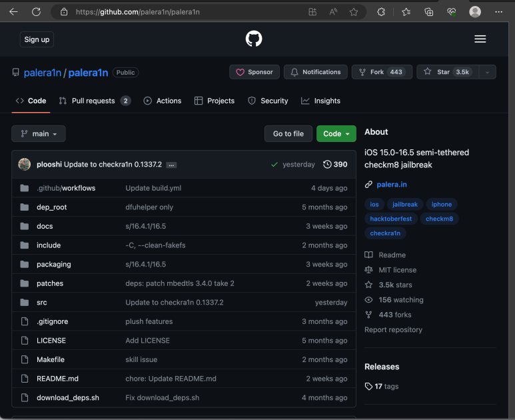The height and width of the screenshot is (420, 515).
Task: Activate the Read aloud icon
Action: (x=333, y=12)
